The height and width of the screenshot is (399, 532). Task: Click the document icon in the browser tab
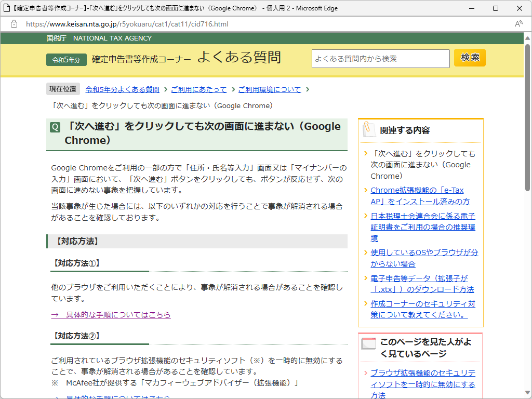point(7,8)
